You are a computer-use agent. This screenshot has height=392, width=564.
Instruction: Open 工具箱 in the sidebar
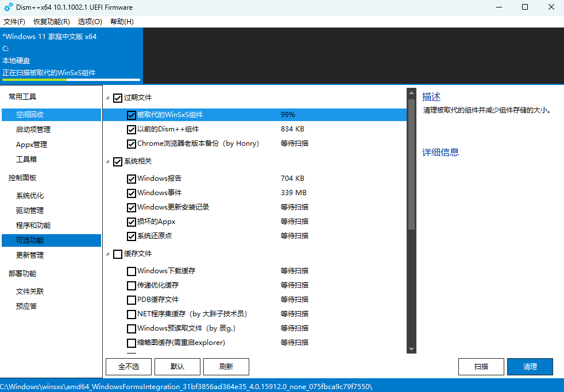coord(26,159)
